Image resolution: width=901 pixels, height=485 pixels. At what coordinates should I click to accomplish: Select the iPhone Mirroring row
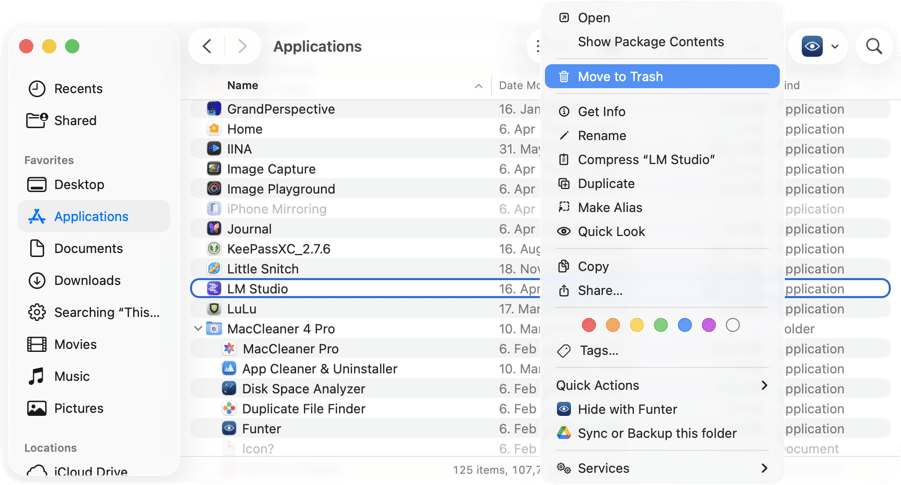540,209
